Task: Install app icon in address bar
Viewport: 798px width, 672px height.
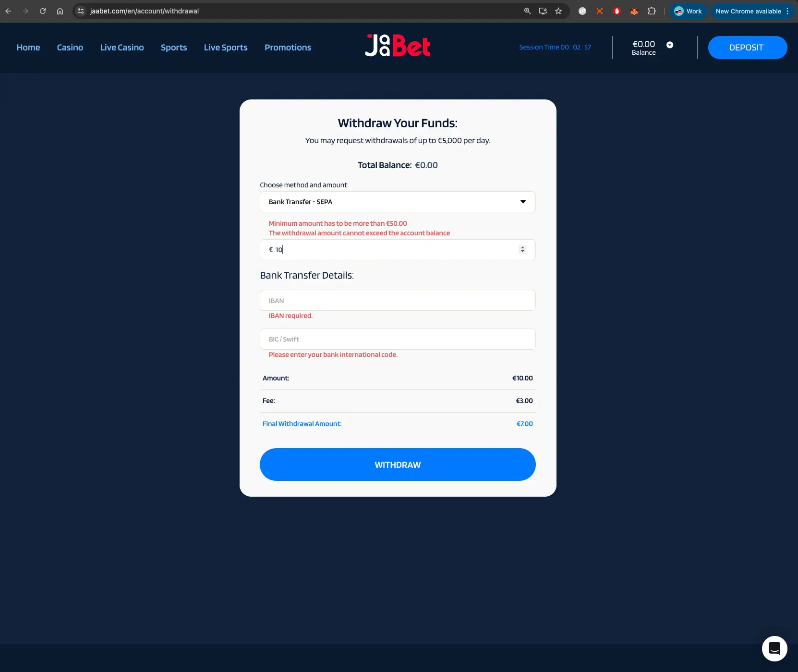Action: point(543,11)
